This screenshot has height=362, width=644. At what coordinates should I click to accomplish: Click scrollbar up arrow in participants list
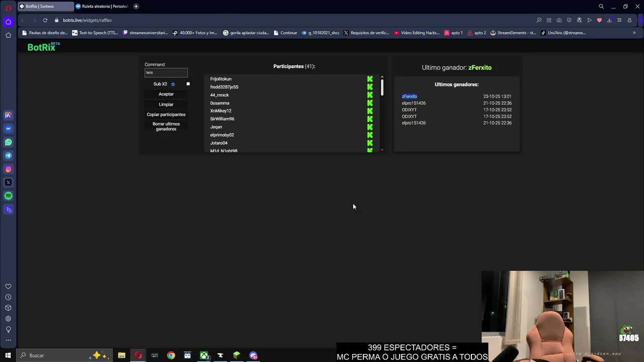click(382, 77)
